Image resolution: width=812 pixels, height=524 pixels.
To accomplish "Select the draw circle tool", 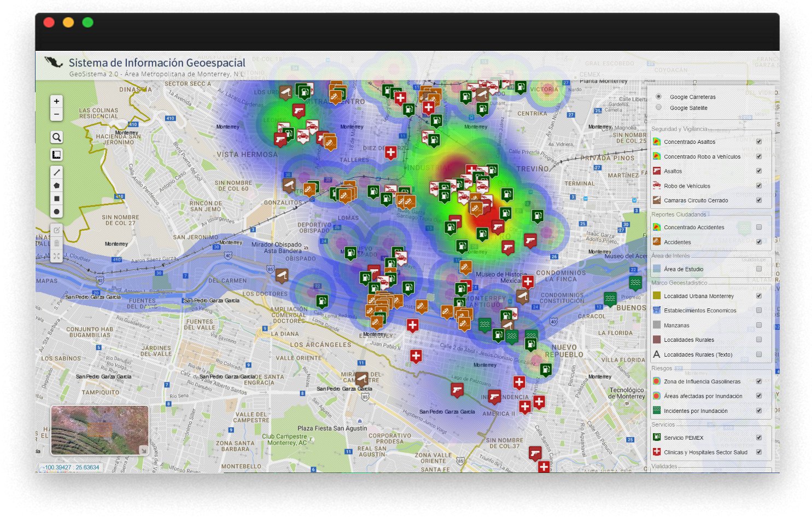I will pyautogui.click(x=56, y=212).
